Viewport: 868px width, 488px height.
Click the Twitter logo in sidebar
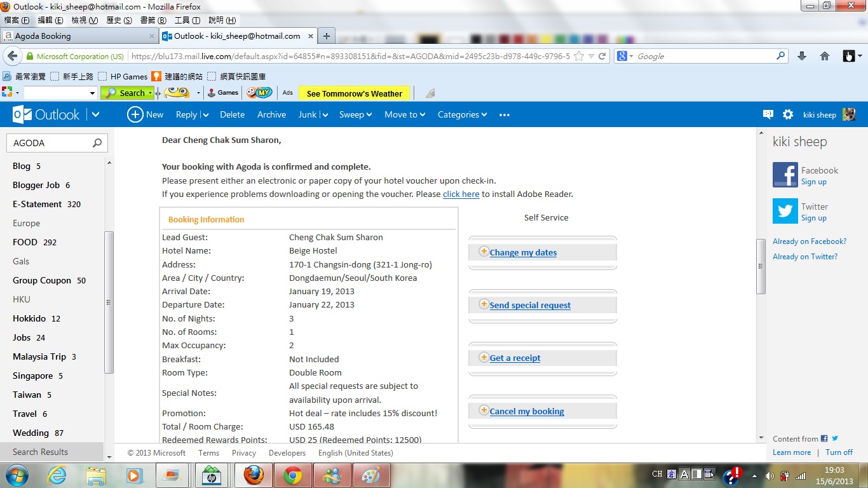pos(785,211)
